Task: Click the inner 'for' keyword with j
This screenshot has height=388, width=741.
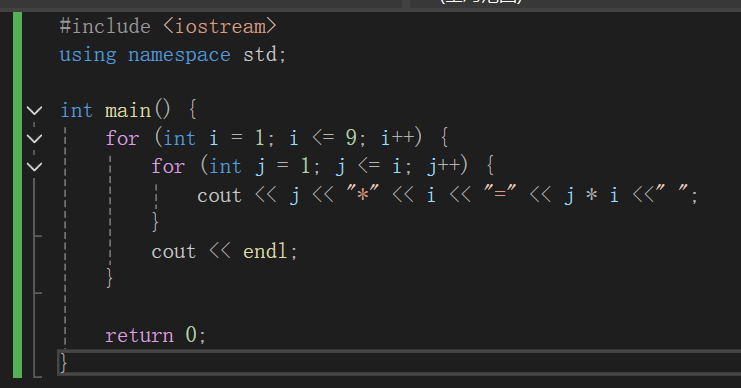Action: point(168,166)
